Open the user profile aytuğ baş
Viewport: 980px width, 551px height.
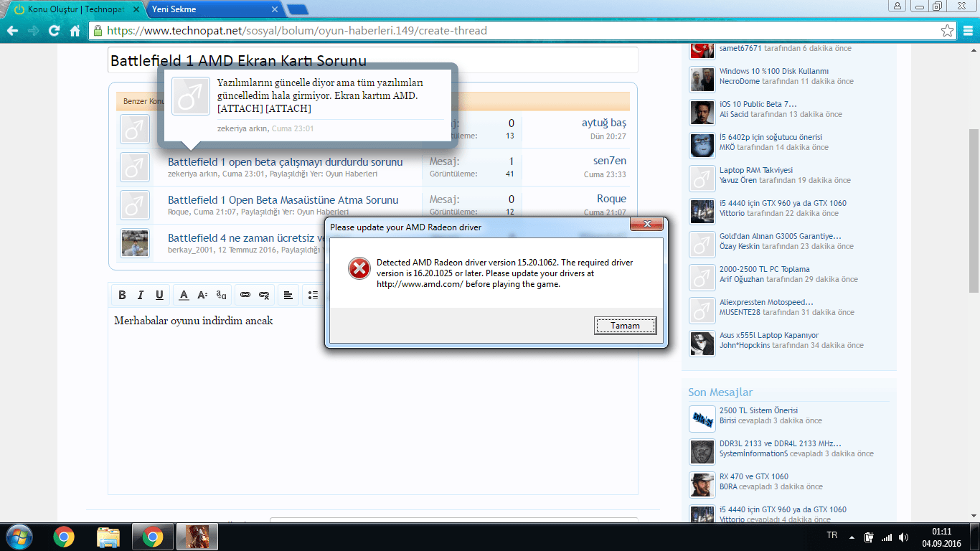[x=604, y=123]
